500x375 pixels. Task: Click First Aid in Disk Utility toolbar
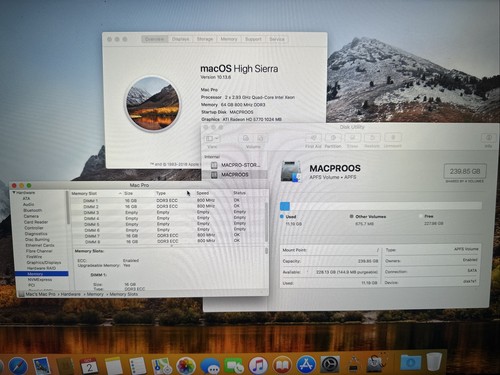313,140
